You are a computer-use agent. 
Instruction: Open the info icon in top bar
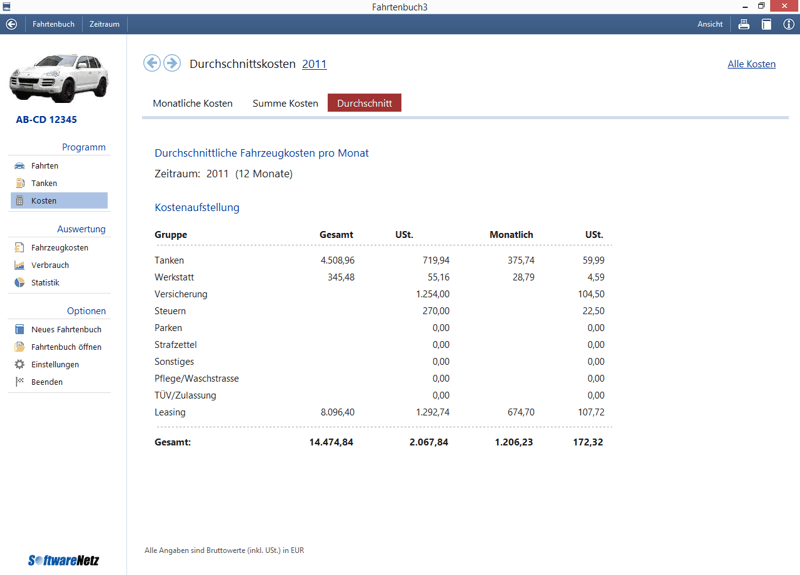pos(788,24)
